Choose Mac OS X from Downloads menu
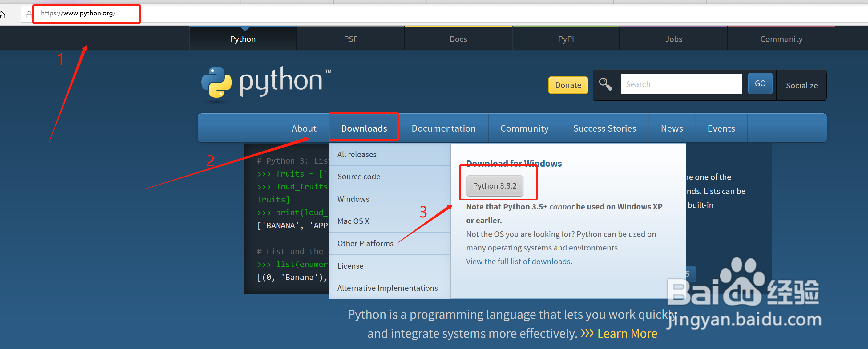This screenshot has height=349, width=868. [x=390, y=221]
